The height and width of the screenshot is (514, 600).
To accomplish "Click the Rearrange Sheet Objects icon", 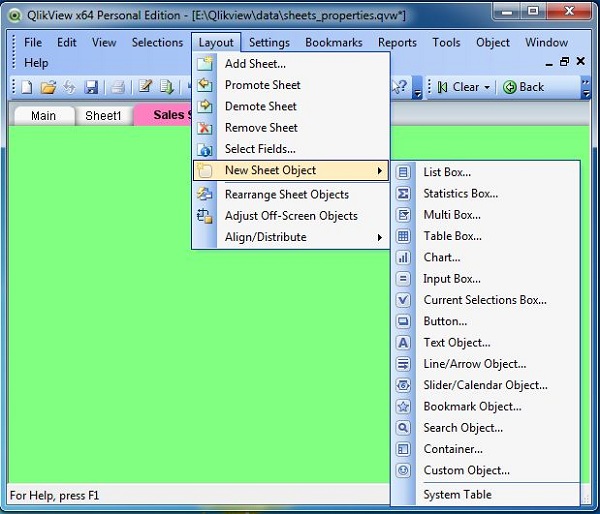I will [205, 194].
